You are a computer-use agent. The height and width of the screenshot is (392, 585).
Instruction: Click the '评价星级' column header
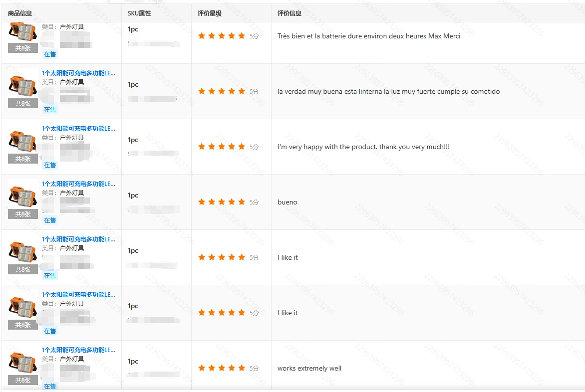[x=210, y=13]
